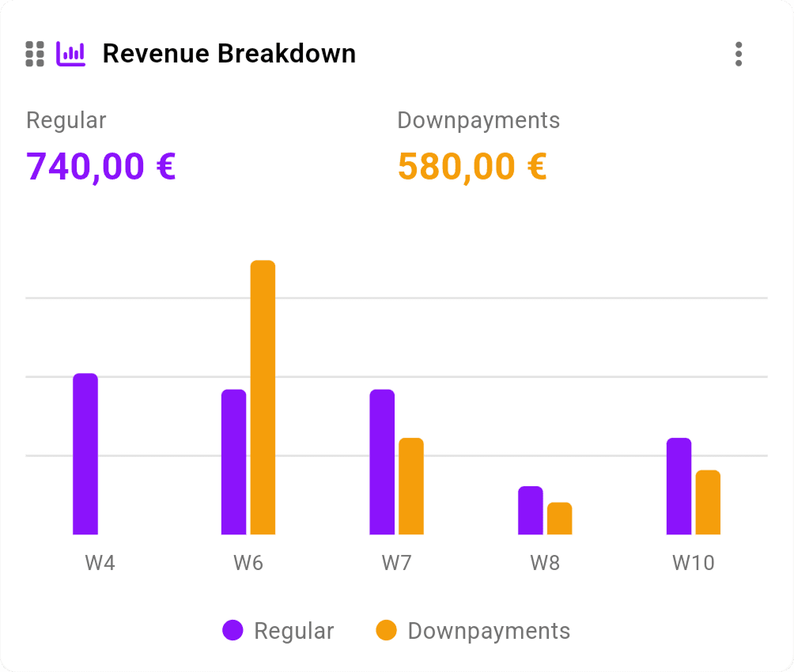Screen dimensions: 794x672
Task: Click the Revenue Breakdown title
Action: (x=229, y=53)
